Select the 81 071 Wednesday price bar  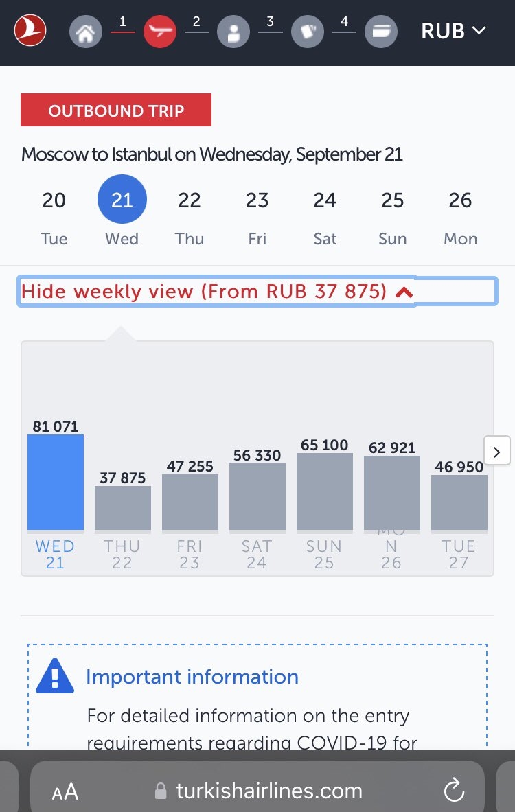(x=56, y=482)
